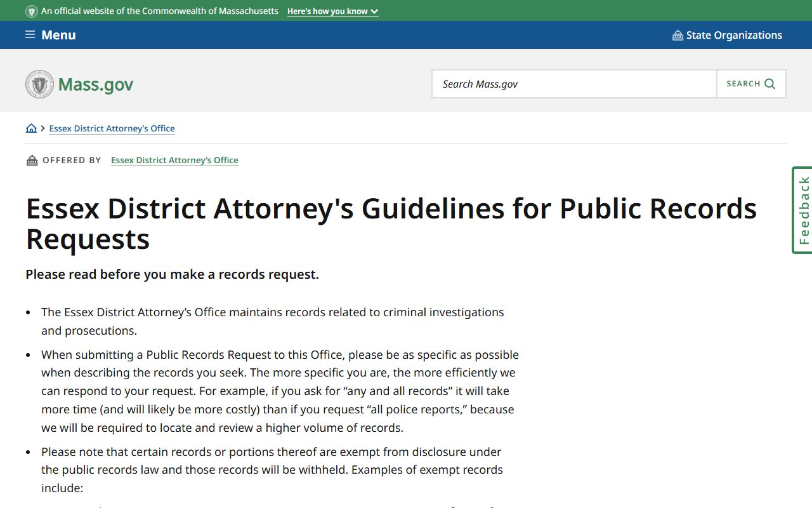Click the "OFFERED BY" label
The image size is (812, 508).
point(72,160)
